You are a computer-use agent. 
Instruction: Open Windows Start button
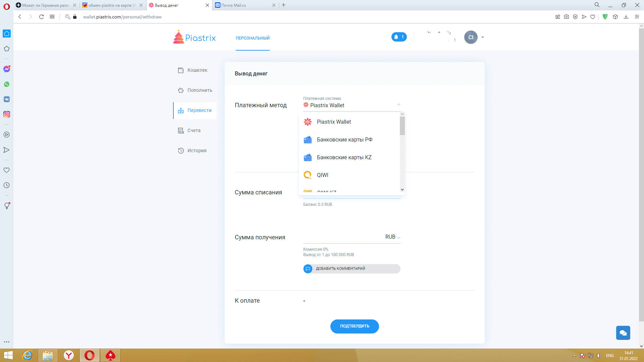tap(8, 355)
